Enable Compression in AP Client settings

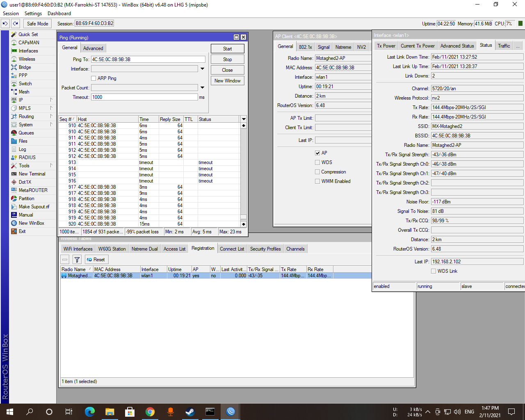[317, 171]
